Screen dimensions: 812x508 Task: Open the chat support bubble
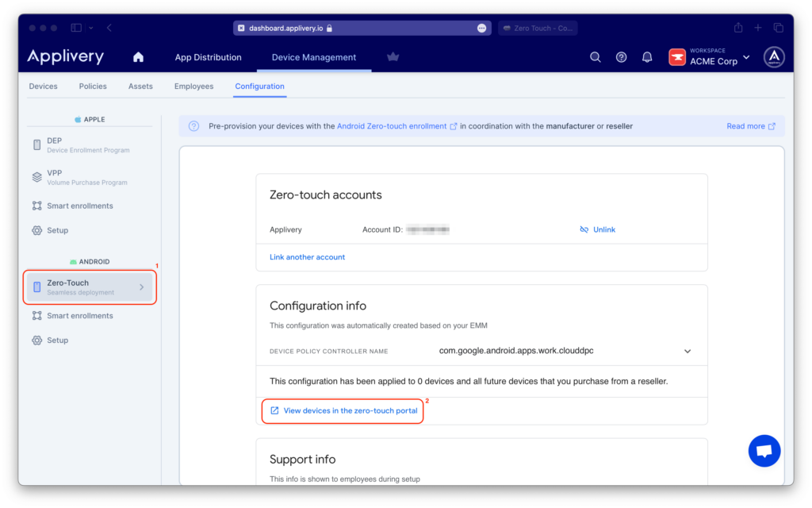click(764, 451)
